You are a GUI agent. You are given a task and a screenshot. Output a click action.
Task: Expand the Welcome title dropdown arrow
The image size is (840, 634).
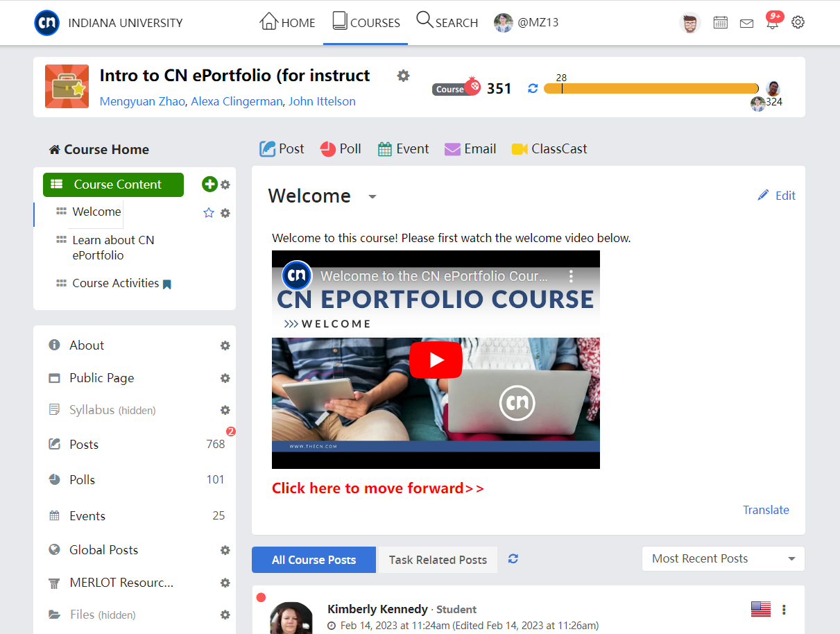pyautogui.click(x=372, y=197)
